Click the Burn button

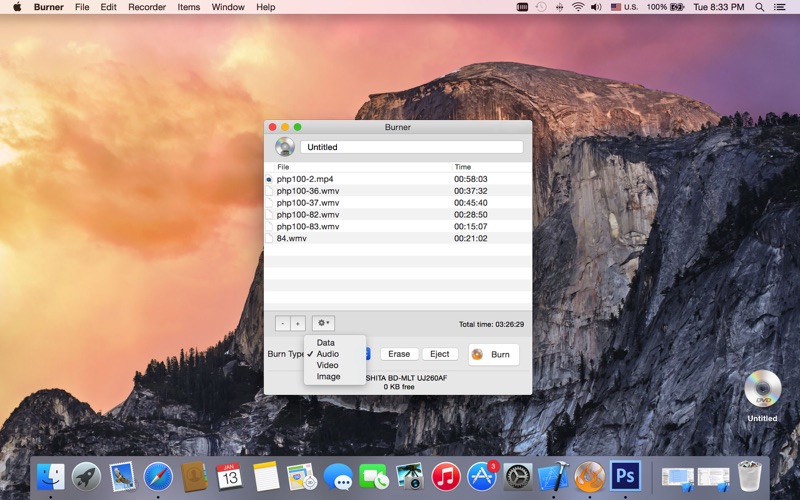493,355
